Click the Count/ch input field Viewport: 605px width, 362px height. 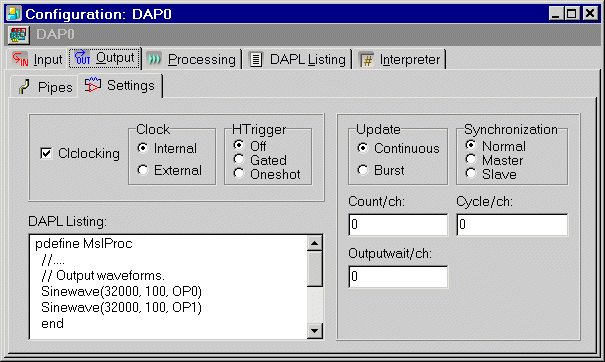point(398,224)
